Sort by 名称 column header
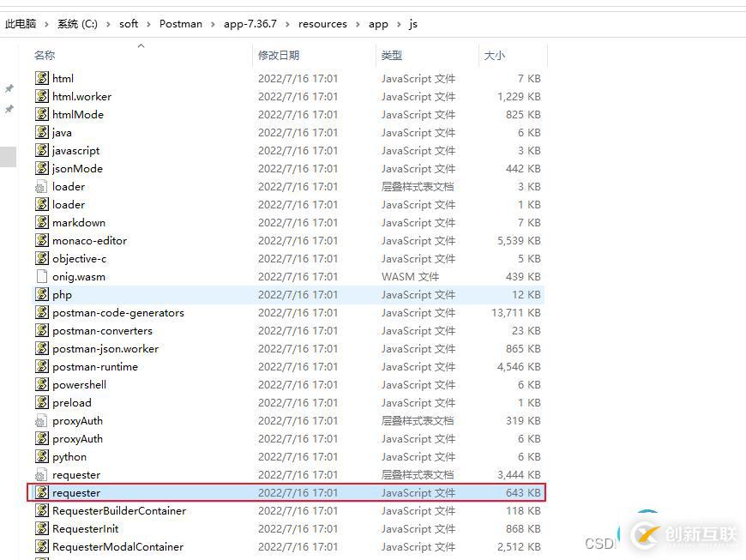Viewport: 746px width, 560px height. coord(45,55)
